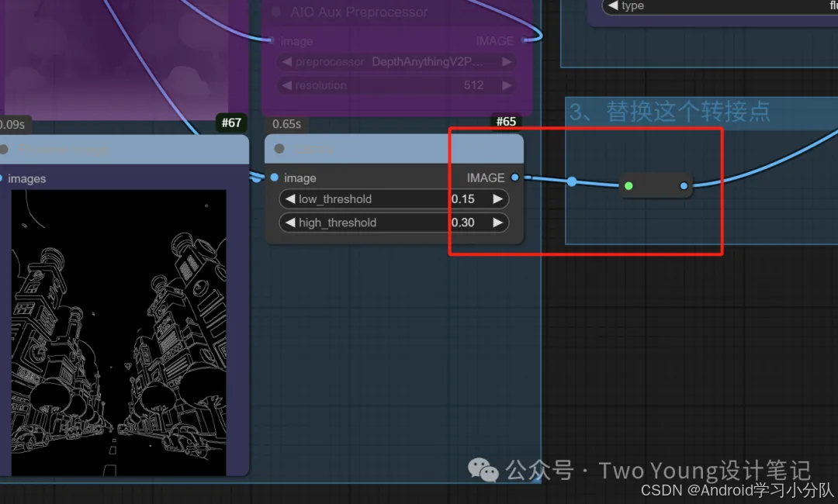Decrease resolution with left arrow
Image resolution: width=838 pixels, height=504 pixels.
tap(287, 85)
